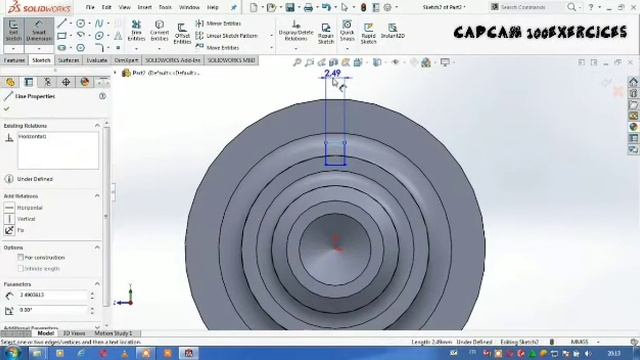Click the Quick Snaps tool
Viewport: 640px width, 360px height.
coord(347,31)
